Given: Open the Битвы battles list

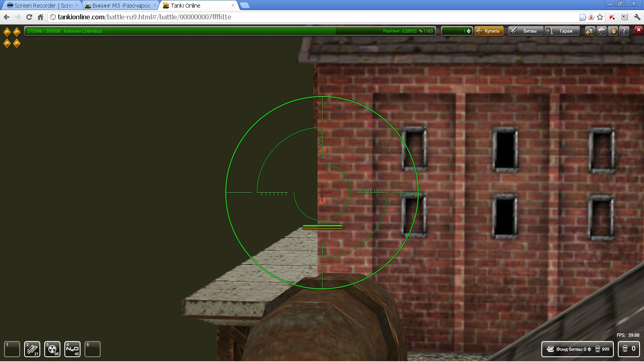Looking at the screenshot, I should (x=525, y=31).
